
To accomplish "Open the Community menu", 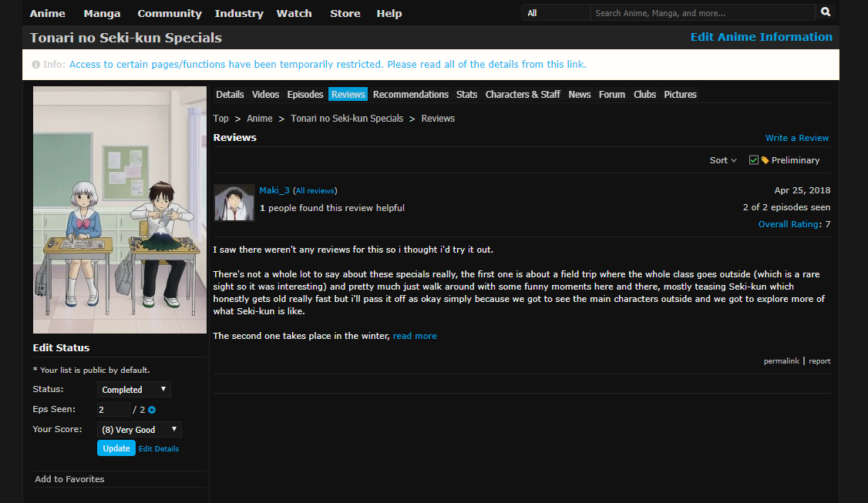I will [170, 13].
